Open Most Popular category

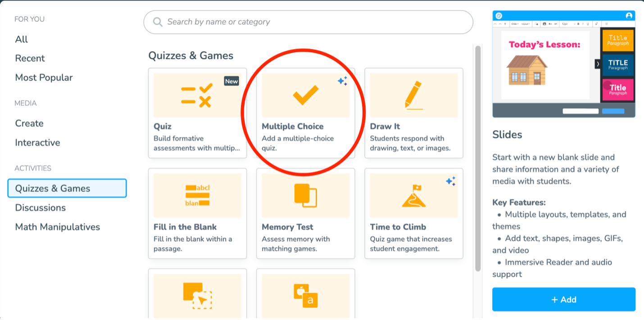point(44,77)
